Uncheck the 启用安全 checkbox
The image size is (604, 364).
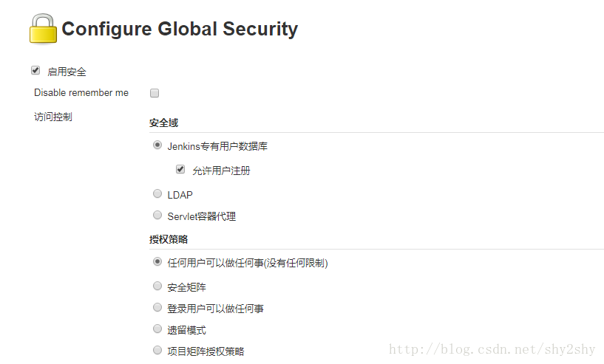[35, 70]
